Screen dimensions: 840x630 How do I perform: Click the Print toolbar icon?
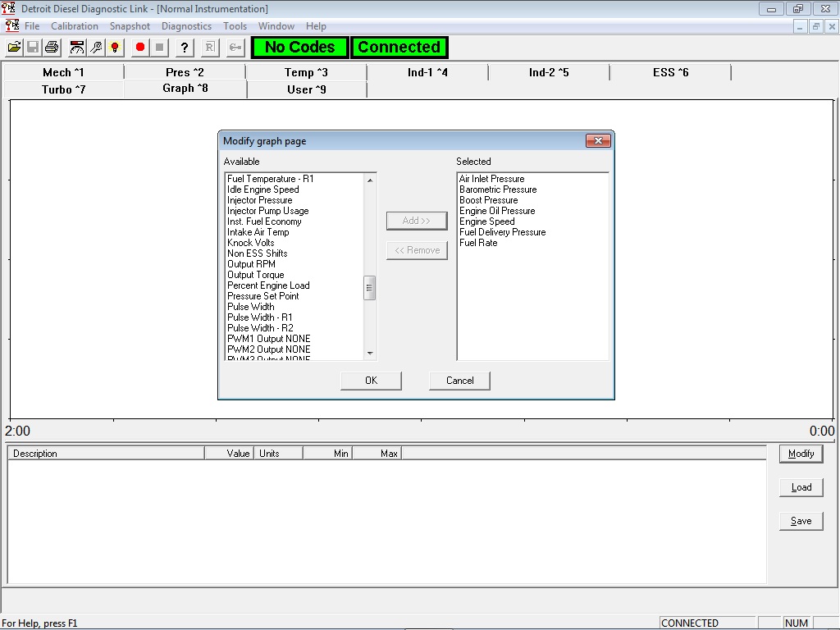tap(52, 47)
